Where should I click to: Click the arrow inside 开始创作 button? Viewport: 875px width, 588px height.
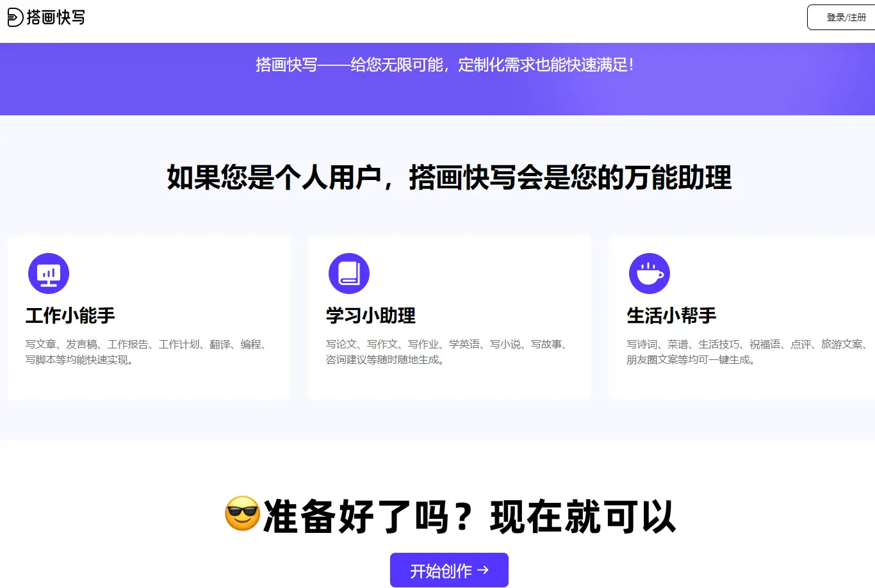(x=483, y=569)
